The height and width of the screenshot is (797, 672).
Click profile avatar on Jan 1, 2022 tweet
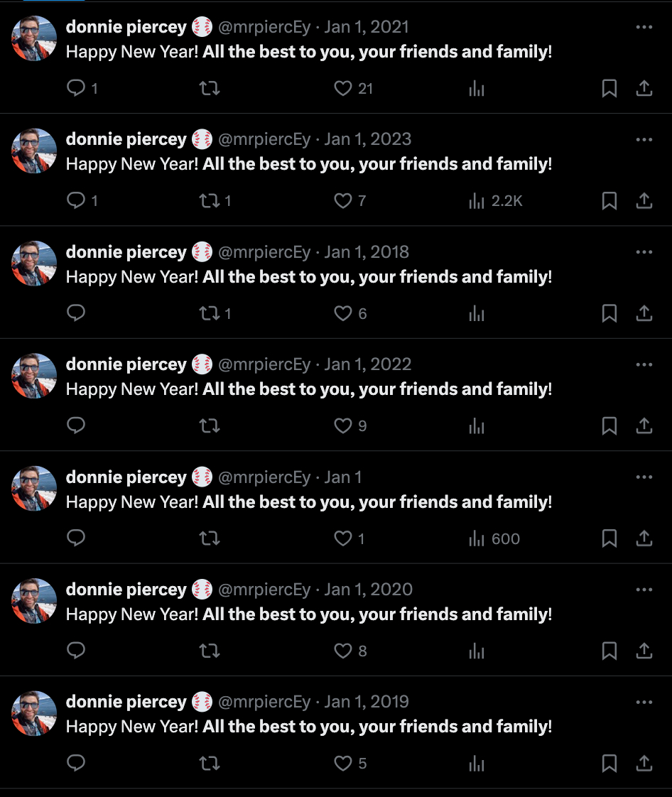(x=34, y=376)
